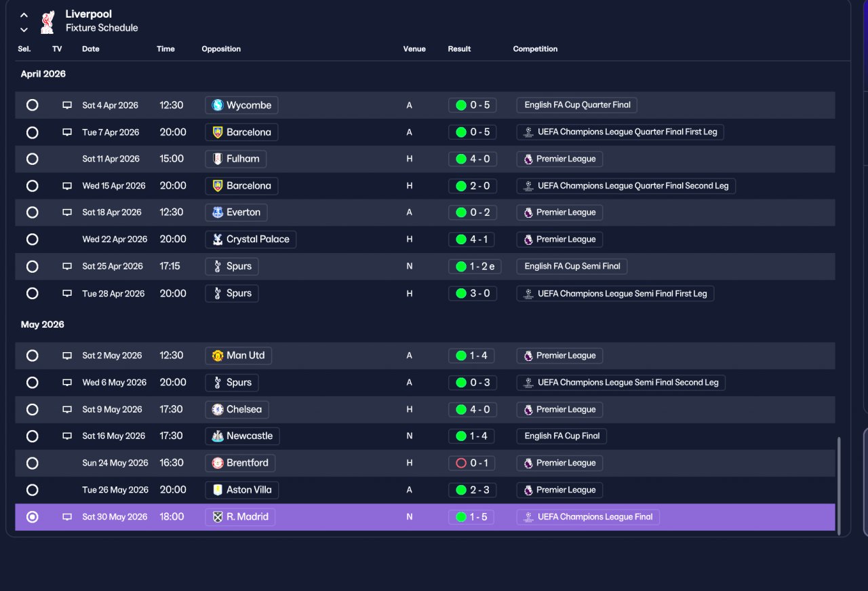868x591 pixels.
Task: Click the Everton club badge
Action: click(x=218, y=212)
